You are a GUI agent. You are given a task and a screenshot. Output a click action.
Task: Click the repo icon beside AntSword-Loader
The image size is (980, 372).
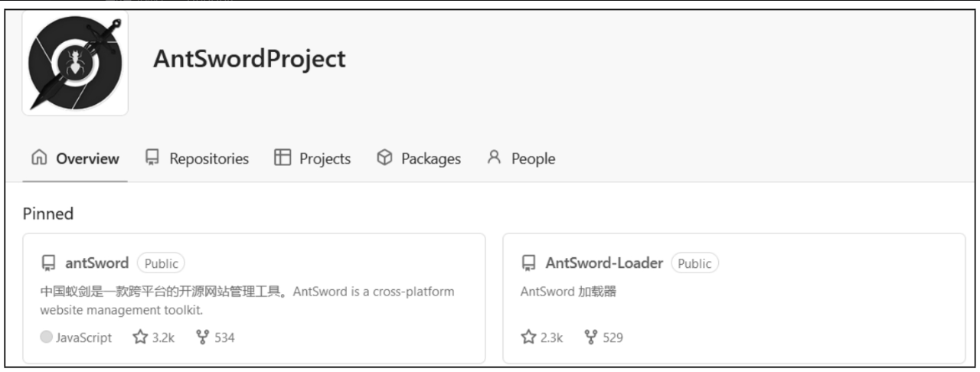[x=528, y=264]
